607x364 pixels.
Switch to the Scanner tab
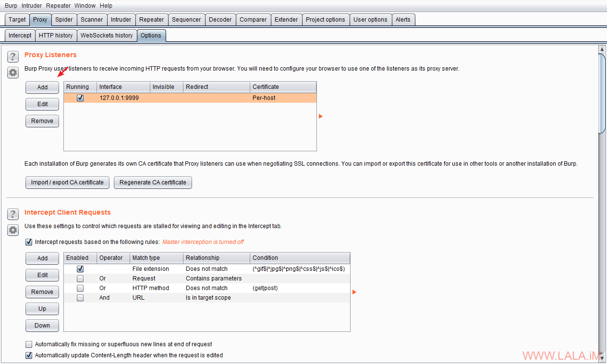point(92,20)
